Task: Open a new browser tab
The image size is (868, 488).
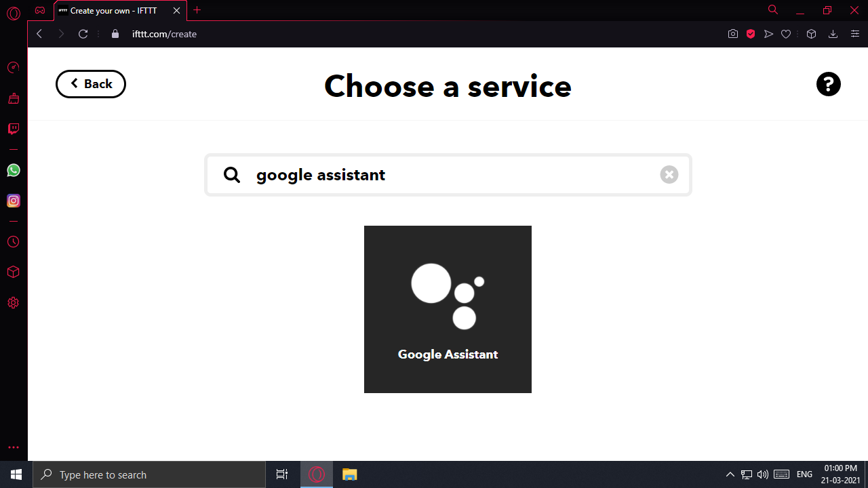Action: tap(197, 11)
